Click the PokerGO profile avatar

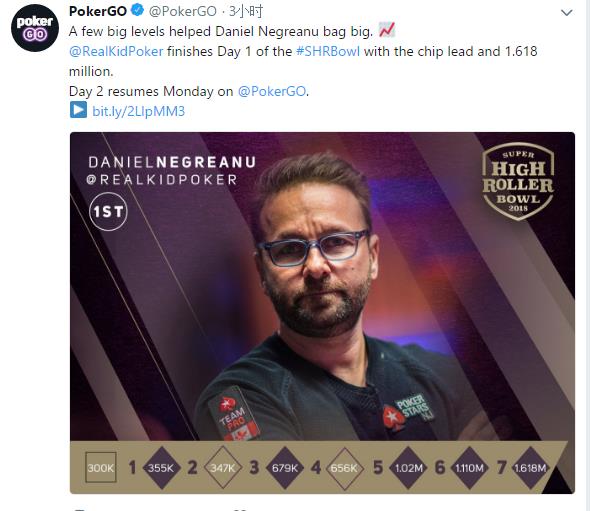pos(35,28)
